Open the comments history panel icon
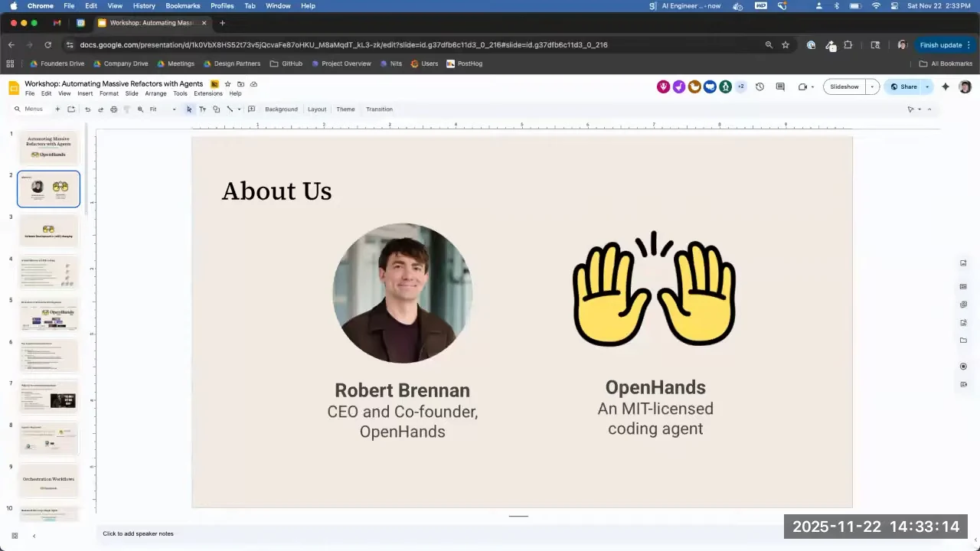 [x=780, y=87]
